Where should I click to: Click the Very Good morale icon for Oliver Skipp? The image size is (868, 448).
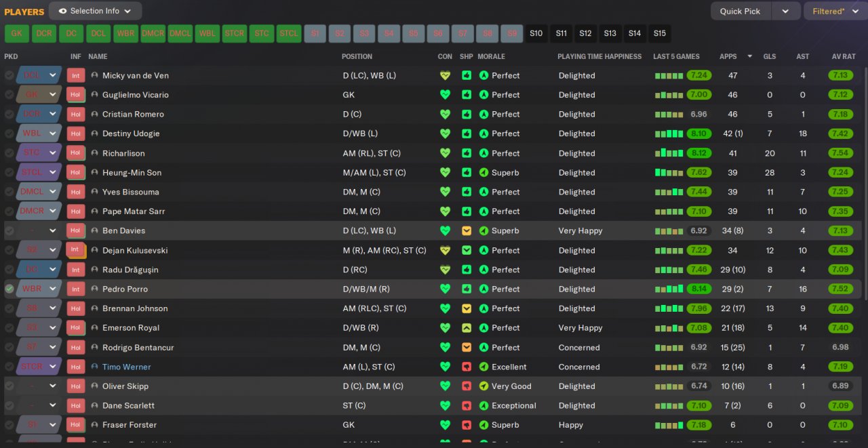pyautogui.click(x=484, y=386)
